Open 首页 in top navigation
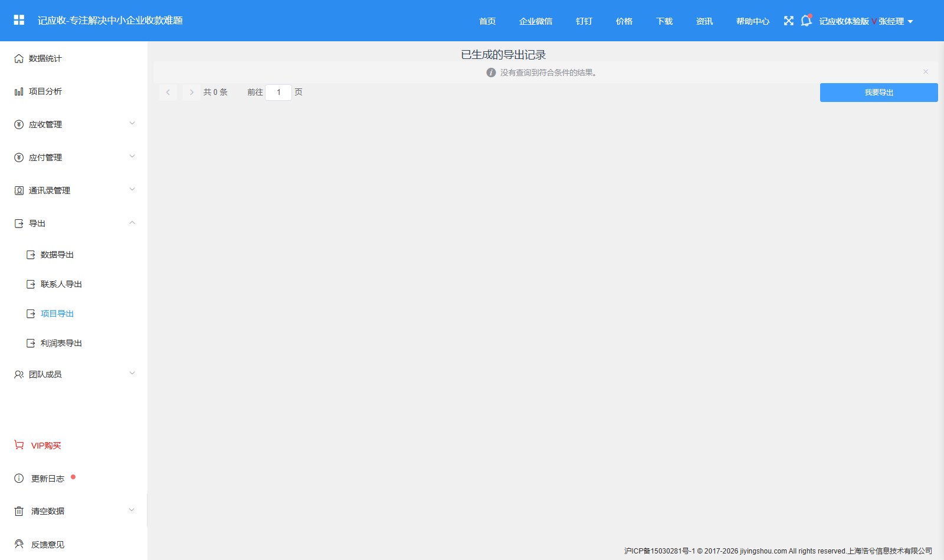Image resolution: width=944 pixels, height=560 pixels. coord(487,21)
